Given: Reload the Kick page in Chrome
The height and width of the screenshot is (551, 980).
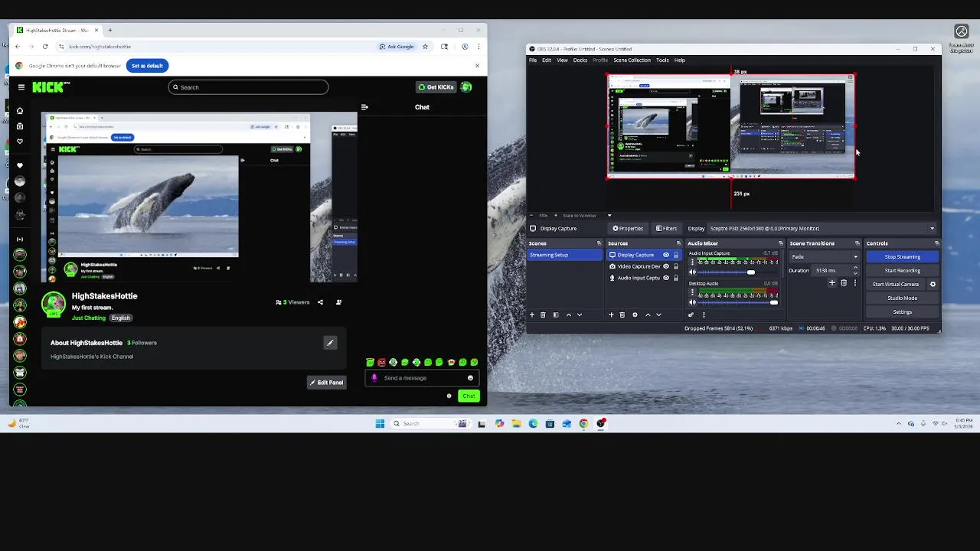Looking at the screenshot, I should [x=45, y=47].
